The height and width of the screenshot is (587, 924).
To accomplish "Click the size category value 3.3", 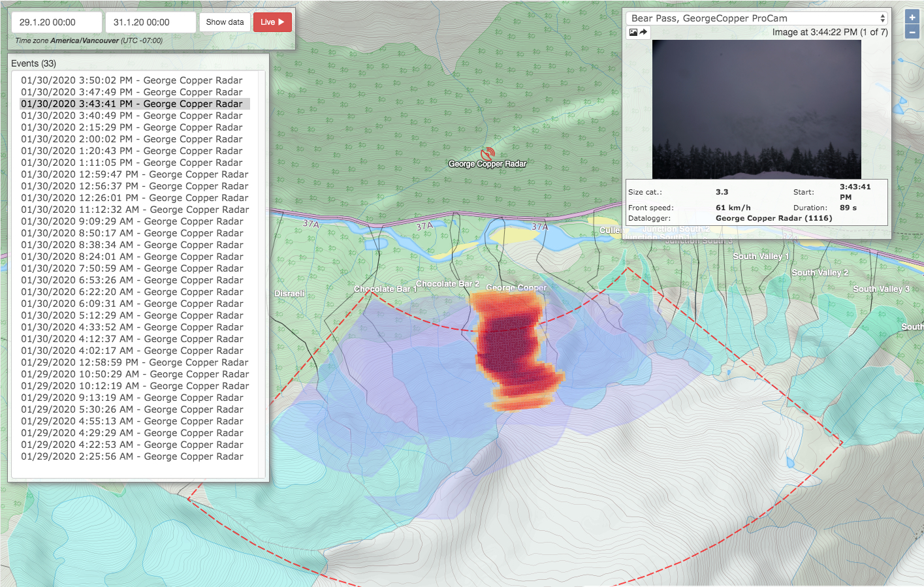I will click(x=722, y=192).
